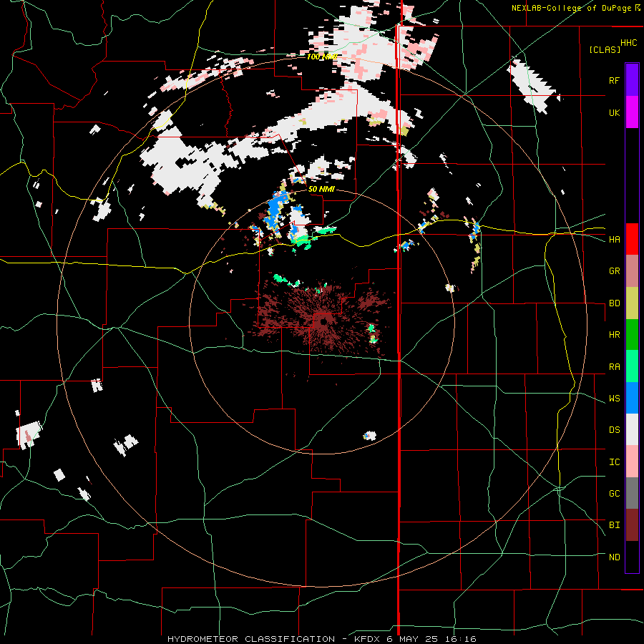Click the DS legend label
Screen dimensions: 644x644
click(x=615, y=430)
